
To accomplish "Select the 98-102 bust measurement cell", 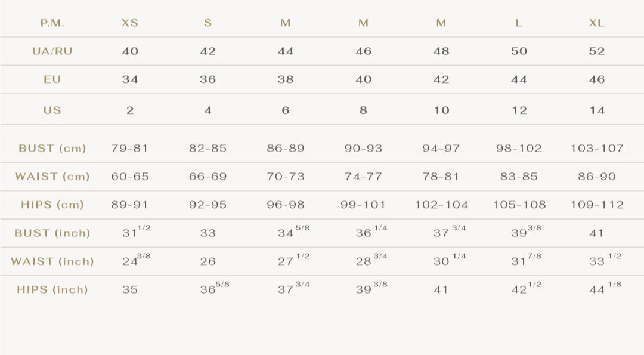I will coord(519,149).
